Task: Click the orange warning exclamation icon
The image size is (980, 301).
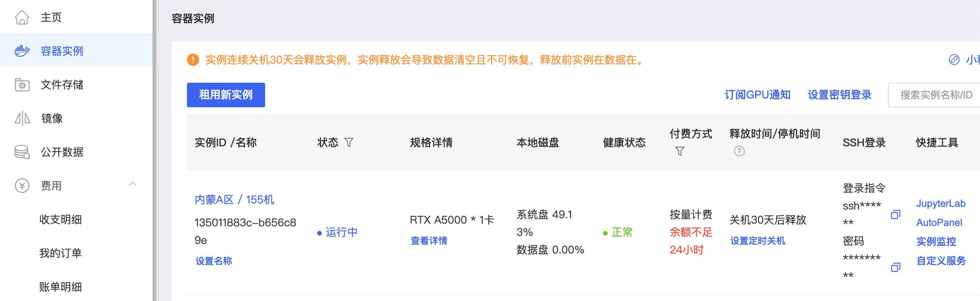Action: [193, 60]
